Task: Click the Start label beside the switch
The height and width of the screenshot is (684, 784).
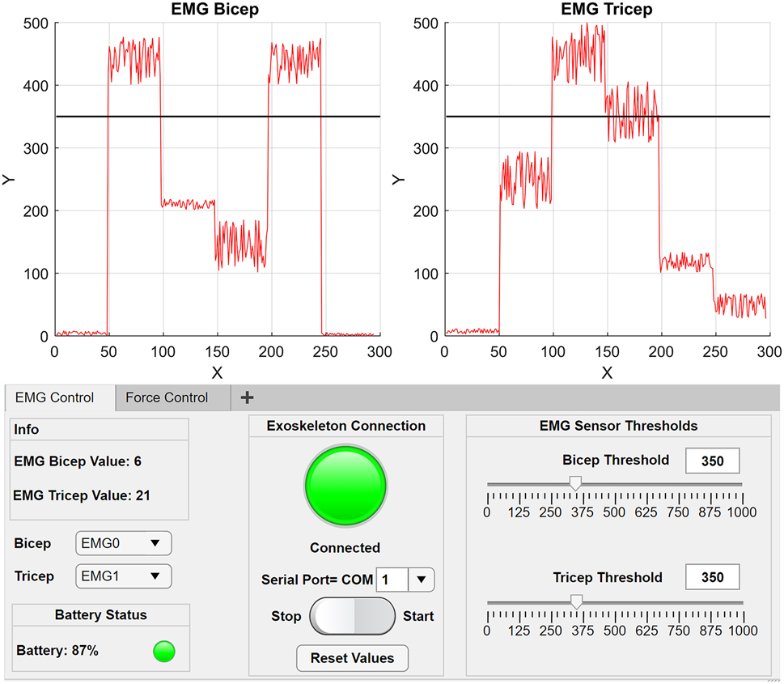Action: tap(418, 617)
